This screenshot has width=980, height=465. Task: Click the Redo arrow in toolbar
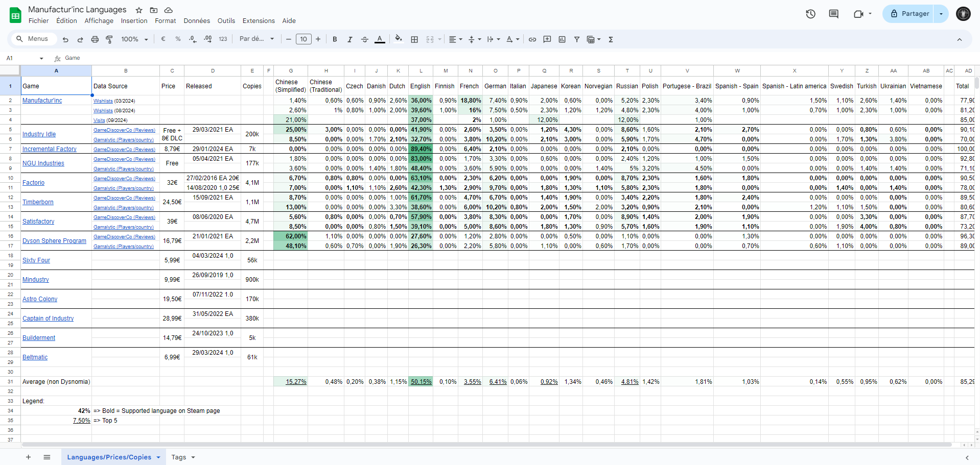pyautogui.click(x=80, y=39)
